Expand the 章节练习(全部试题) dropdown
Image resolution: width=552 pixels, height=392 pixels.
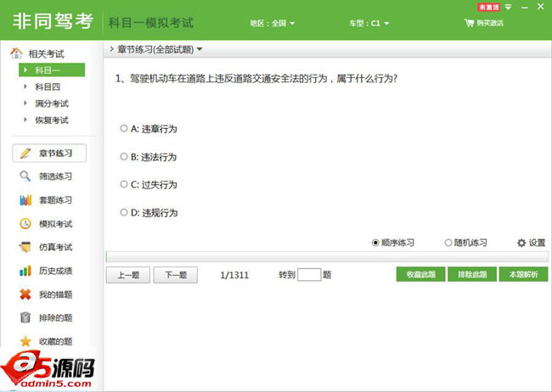pos(200,49)
